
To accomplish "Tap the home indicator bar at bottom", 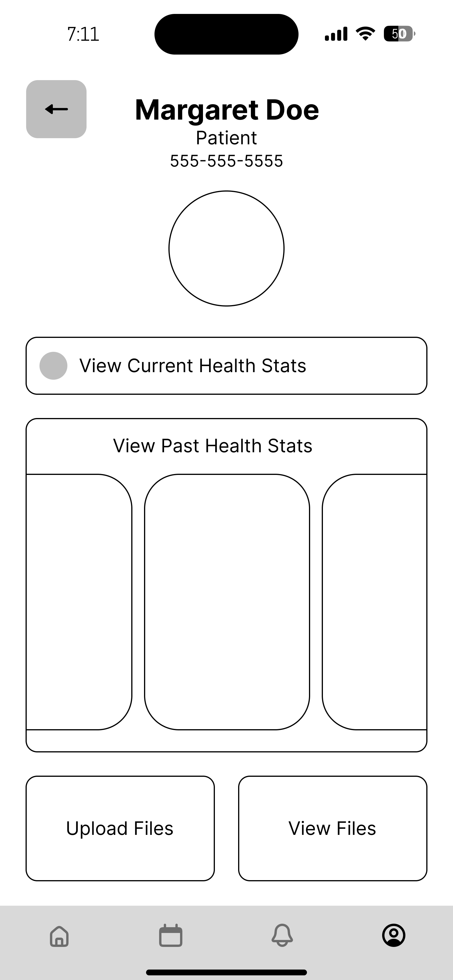I will tap(227, 972).
